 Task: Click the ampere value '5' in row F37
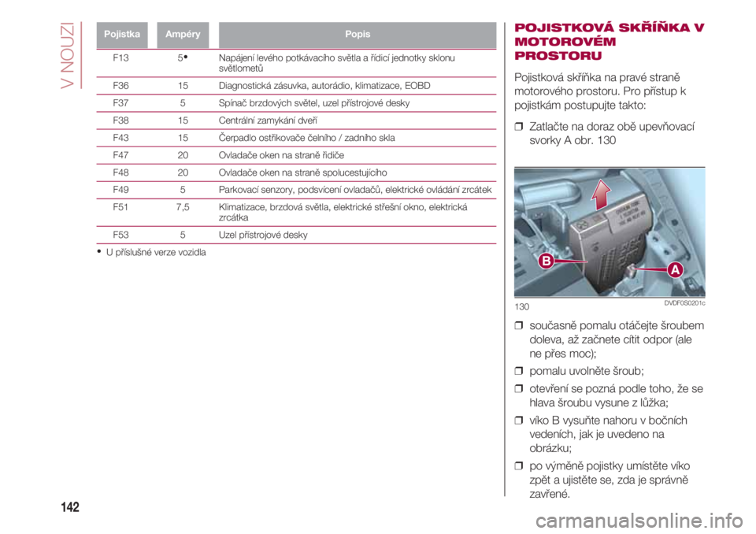coord(183,103)
